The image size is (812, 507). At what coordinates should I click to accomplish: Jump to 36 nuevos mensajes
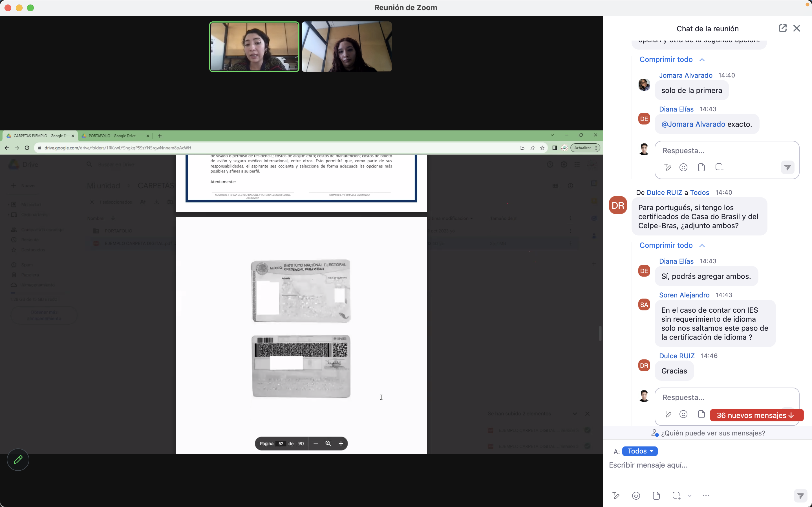click(756, 415)
